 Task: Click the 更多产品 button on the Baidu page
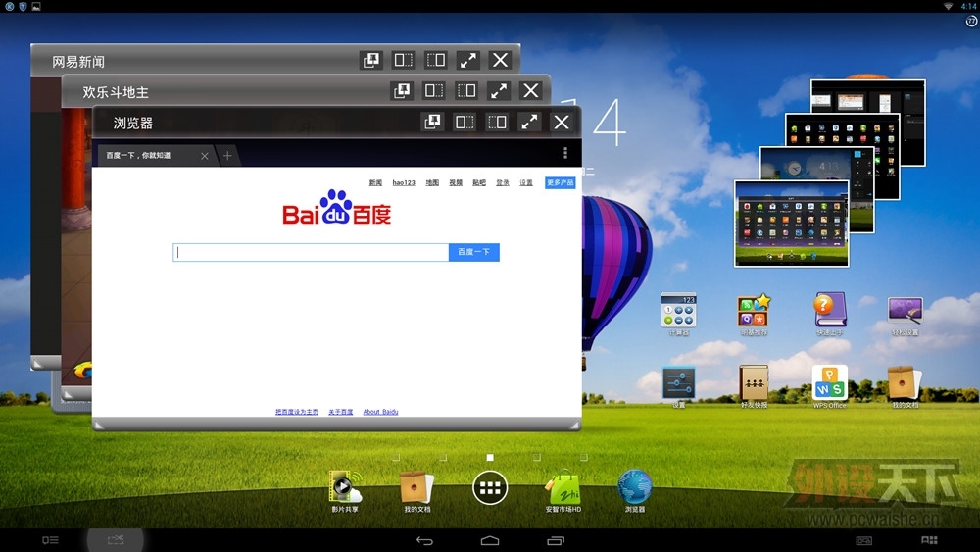coord(560,182)
